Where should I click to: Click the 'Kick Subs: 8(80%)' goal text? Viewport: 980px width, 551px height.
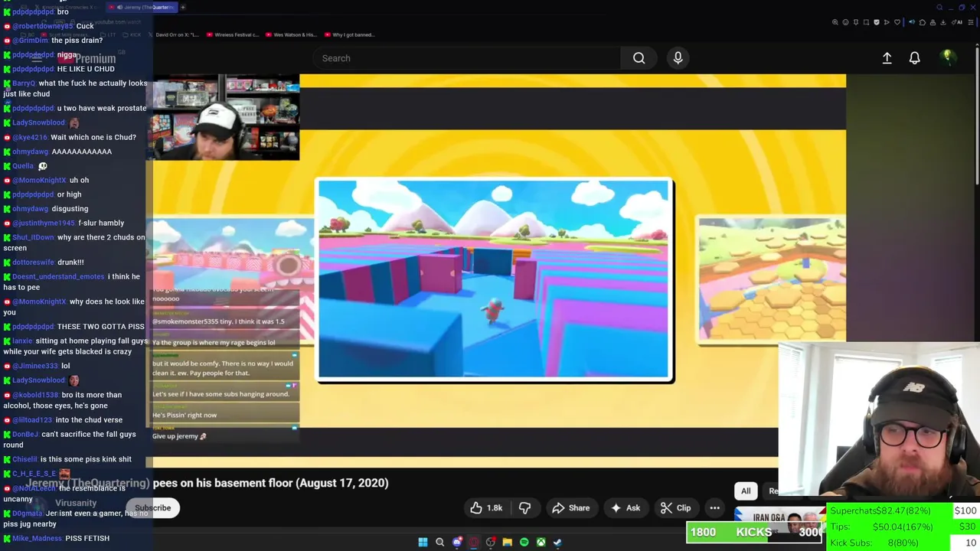pos(874,543)
